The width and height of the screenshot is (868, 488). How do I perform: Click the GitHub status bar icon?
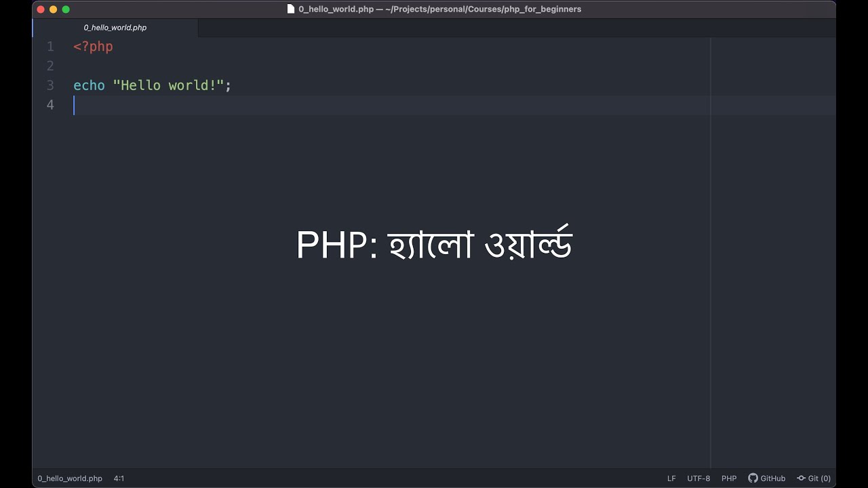tap(766, 479)
